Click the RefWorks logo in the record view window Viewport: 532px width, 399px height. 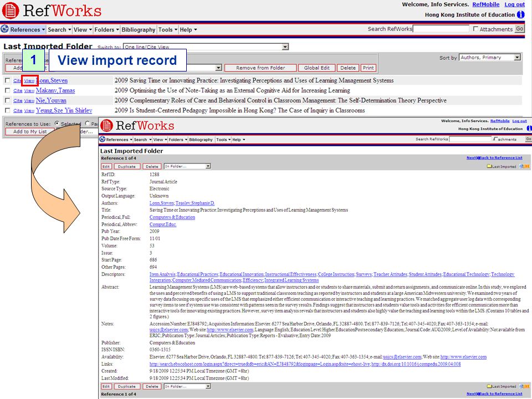(x=137, y=126)
